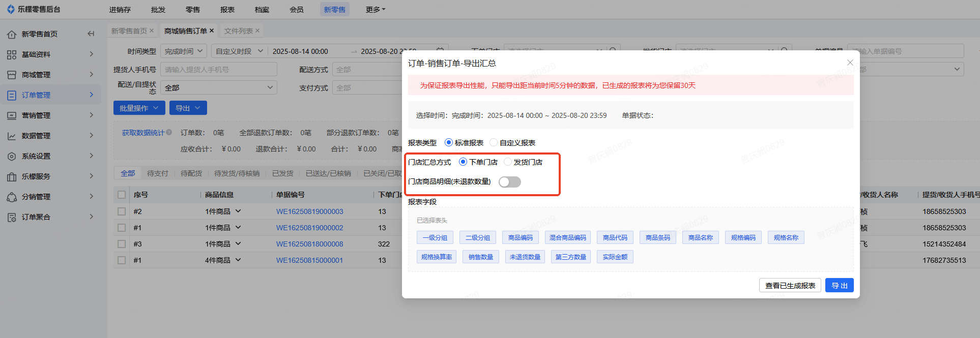The image size is (980, 338).
Task: Click the 一级分组 field tag
Action: [435, 237]
